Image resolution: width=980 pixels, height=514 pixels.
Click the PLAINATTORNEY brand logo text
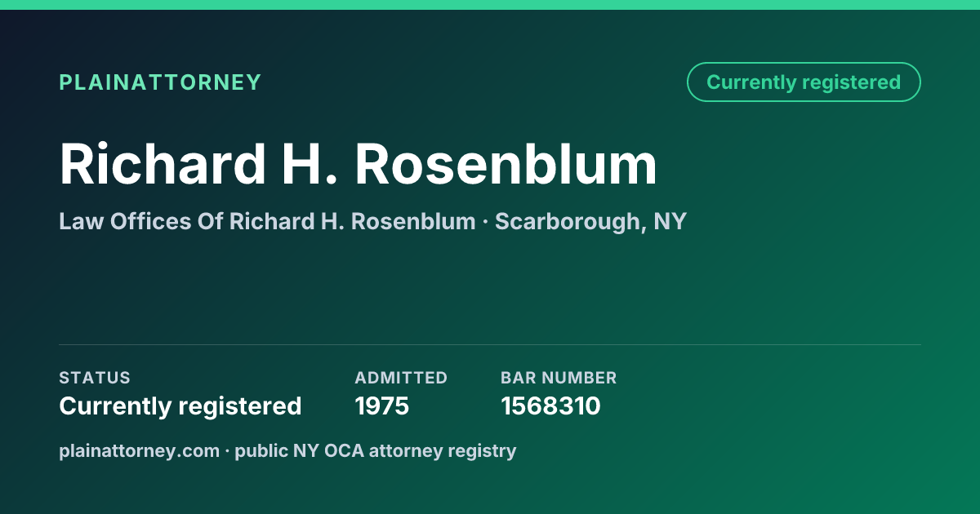160,82
